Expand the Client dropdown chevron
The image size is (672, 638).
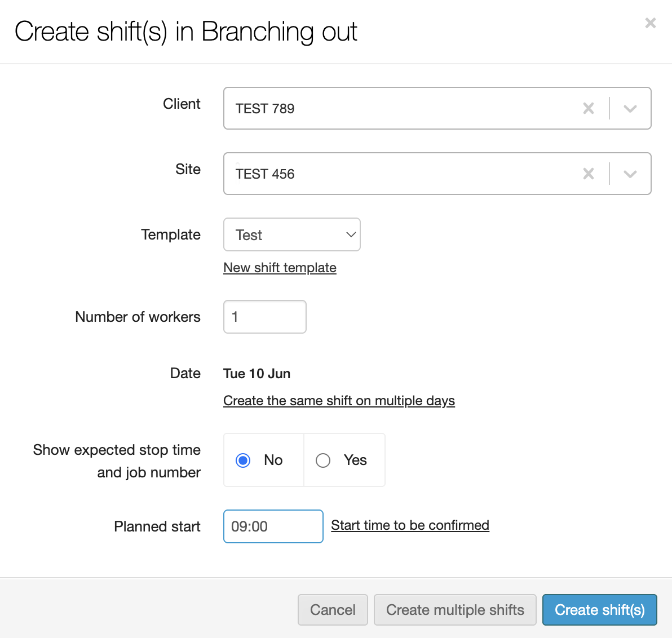(630, 108)
